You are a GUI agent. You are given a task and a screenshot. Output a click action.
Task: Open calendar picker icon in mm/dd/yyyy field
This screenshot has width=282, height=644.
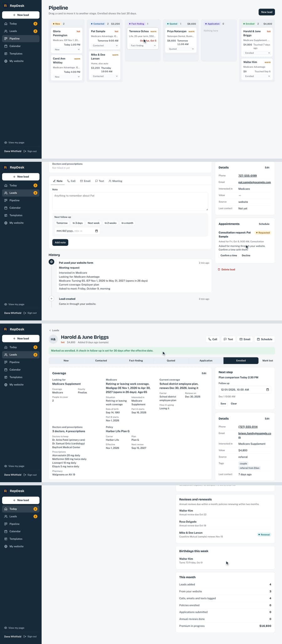coord(97,231)
